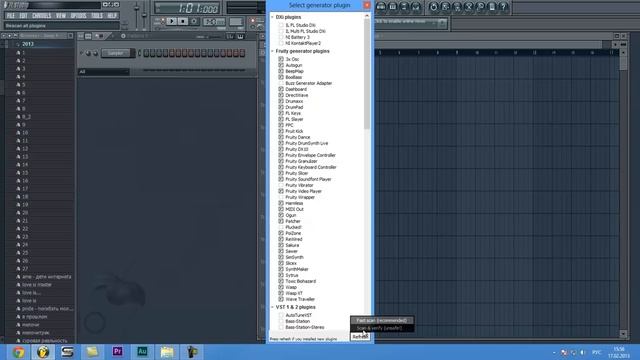Open Adobe Premiere from the taskbar
The image size is (640, 360).
tap(117, 351)
